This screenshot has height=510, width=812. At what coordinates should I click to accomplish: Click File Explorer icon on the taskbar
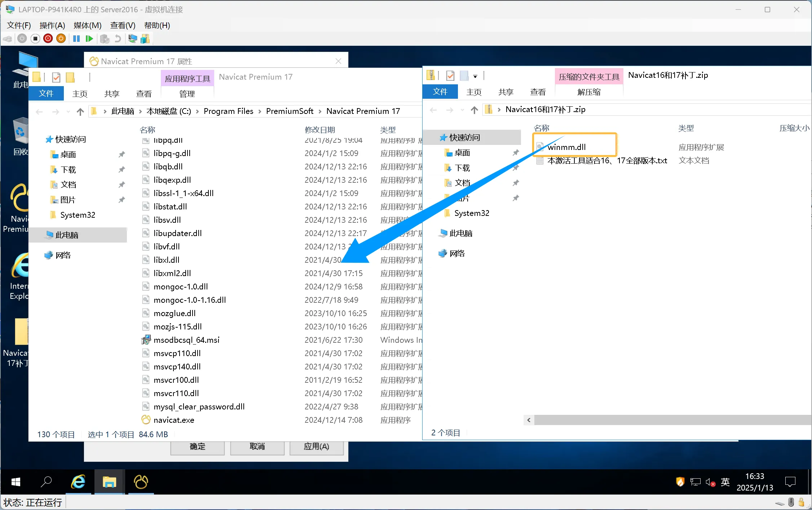tap(109, 482)
